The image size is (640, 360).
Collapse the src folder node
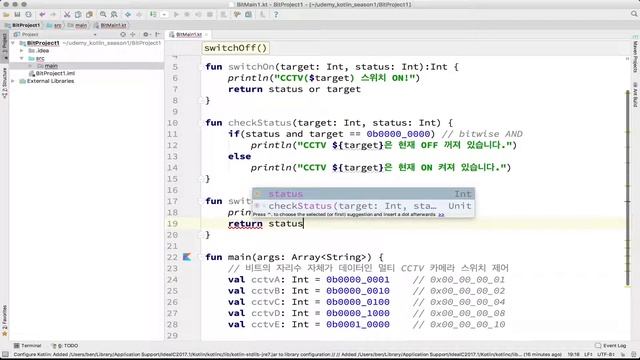click(22, 58)
